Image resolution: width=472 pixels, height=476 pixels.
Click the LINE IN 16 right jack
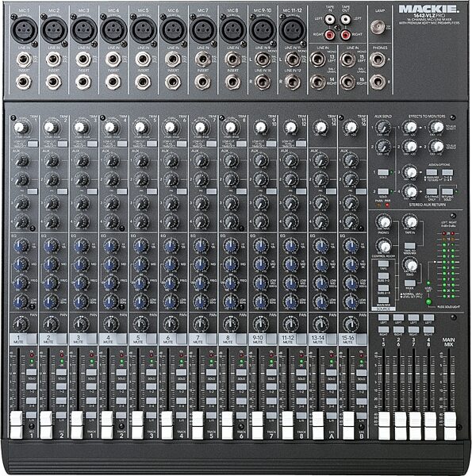coord(347,82)
